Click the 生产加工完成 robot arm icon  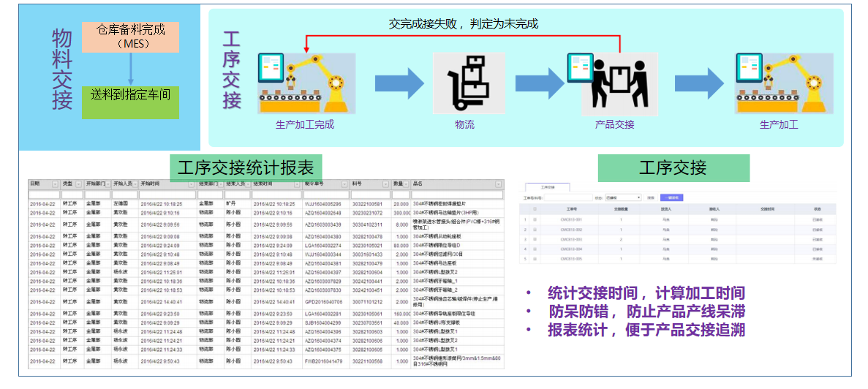coord(306,83)
